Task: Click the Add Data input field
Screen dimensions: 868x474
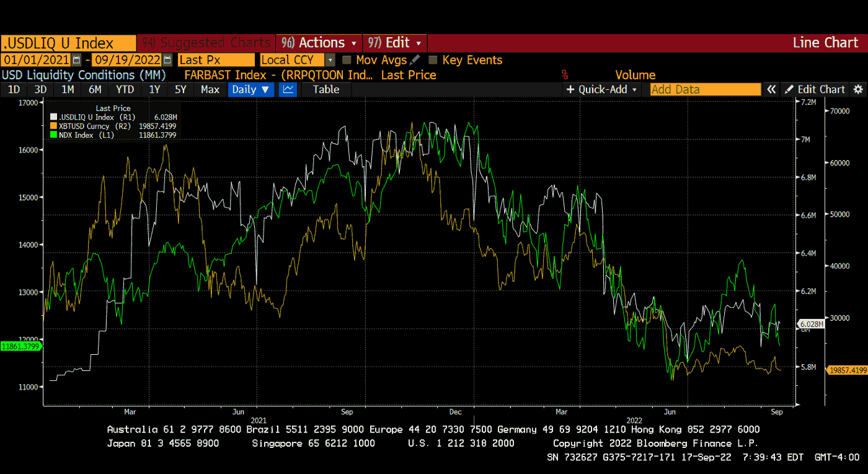Action: pos(706,89)
